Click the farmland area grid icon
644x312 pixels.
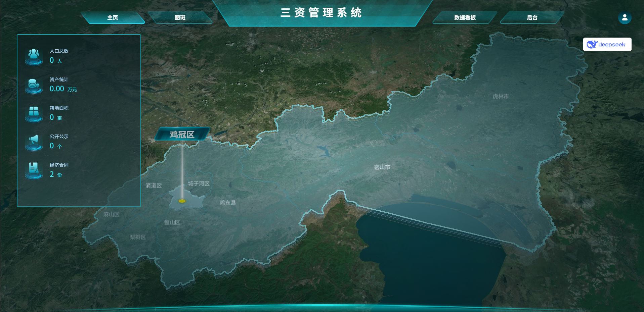click(34, 113)
